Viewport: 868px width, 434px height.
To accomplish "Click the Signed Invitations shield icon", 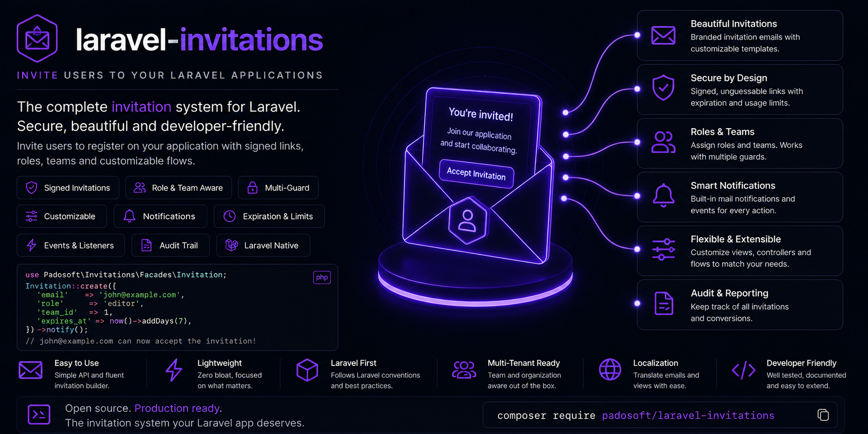I will tap(32, 187).
